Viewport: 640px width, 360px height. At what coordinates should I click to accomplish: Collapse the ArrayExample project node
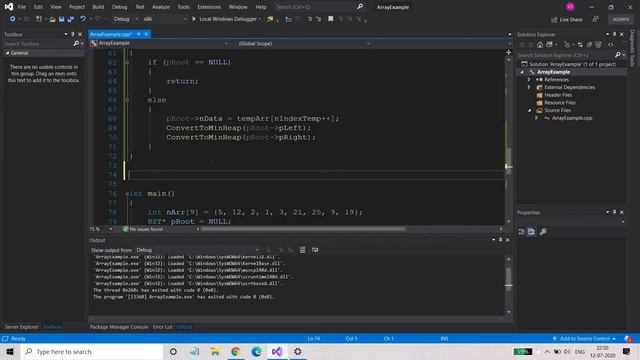point(522,72)
